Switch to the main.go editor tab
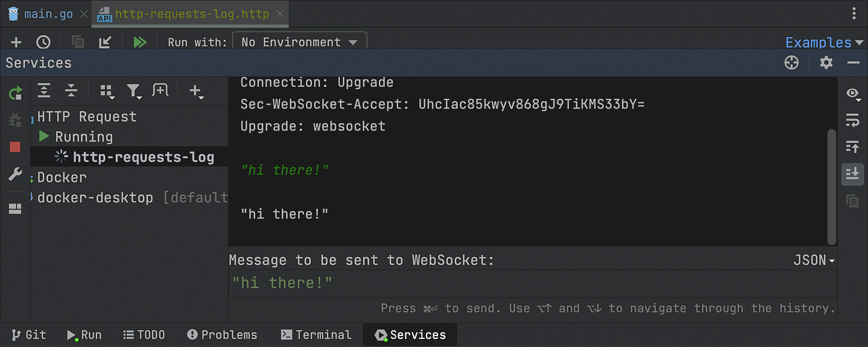This screenshot has width=868, height=347. tap(41, 14)
